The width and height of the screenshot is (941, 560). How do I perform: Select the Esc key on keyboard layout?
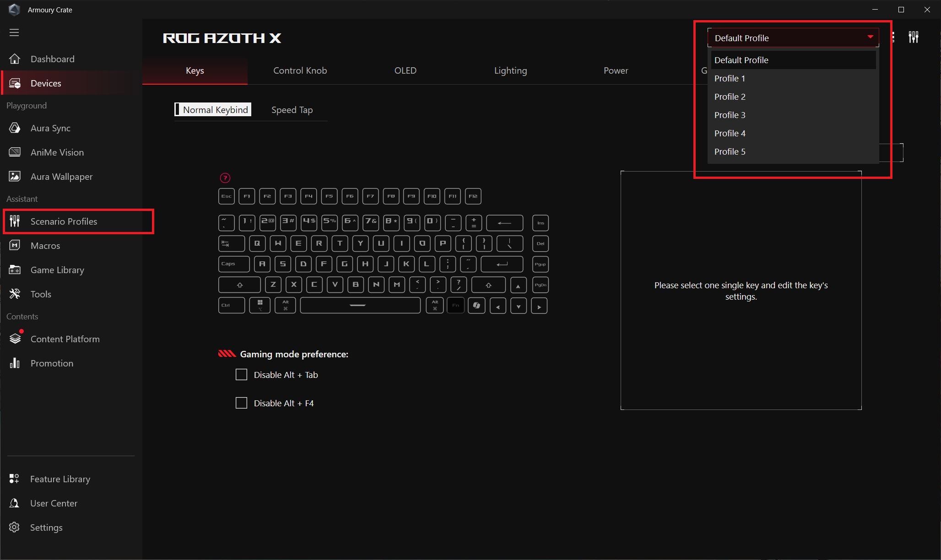tap(227, 196)
